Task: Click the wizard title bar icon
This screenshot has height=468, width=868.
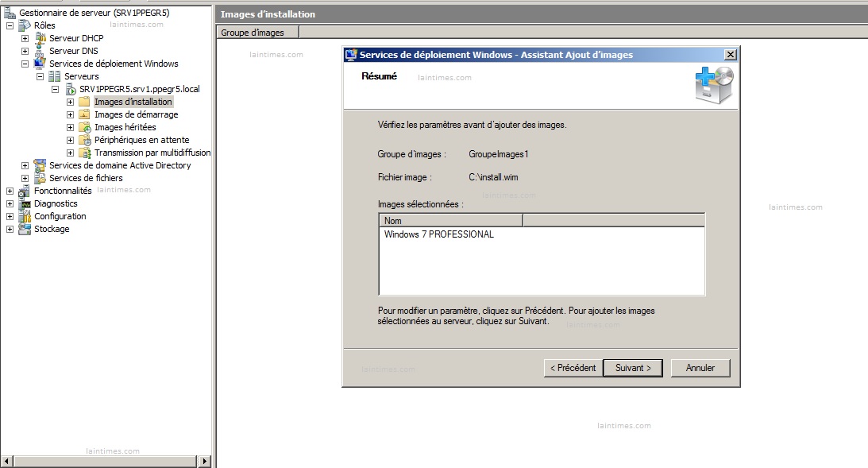Action: tap(351, 55)
